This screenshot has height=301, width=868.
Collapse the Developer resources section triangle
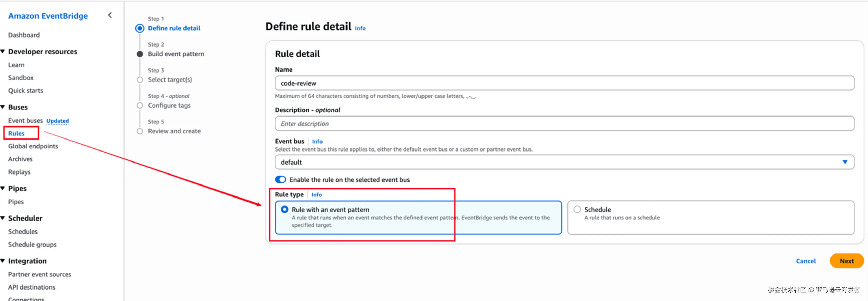click(3, 52)
